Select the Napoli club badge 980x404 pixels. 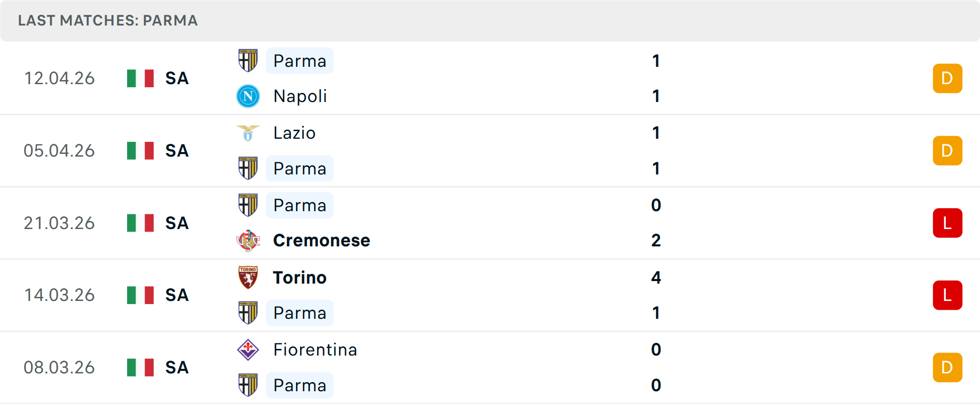(248, 96)
